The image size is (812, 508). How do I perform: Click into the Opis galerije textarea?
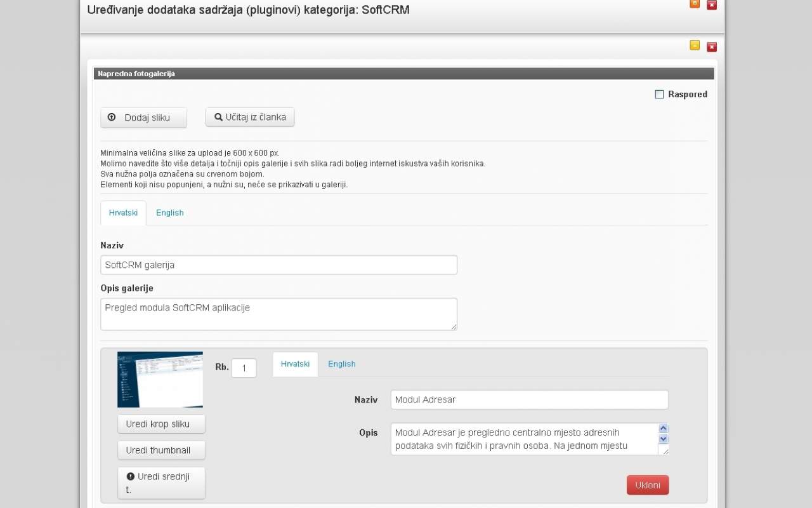tap(278, 314)
